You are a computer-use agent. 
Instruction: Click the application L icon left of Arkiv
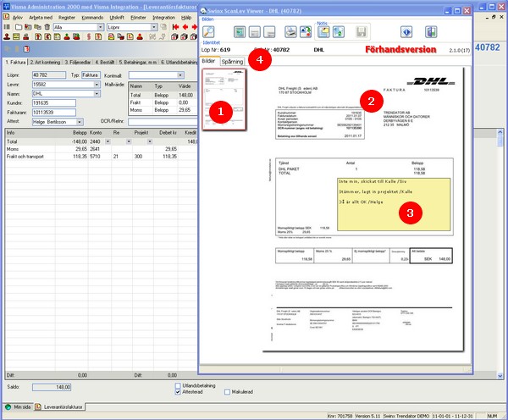click(x=6, y=17)
